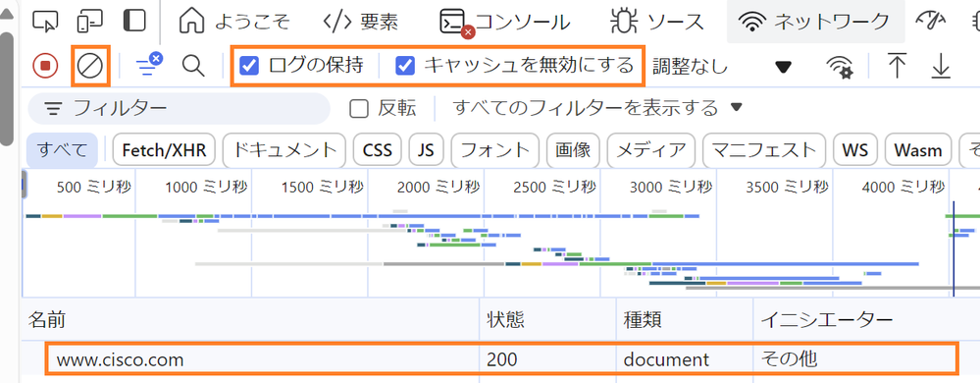Uncheck キャッシュを無効にする checkbox

[x=405, y=65]
